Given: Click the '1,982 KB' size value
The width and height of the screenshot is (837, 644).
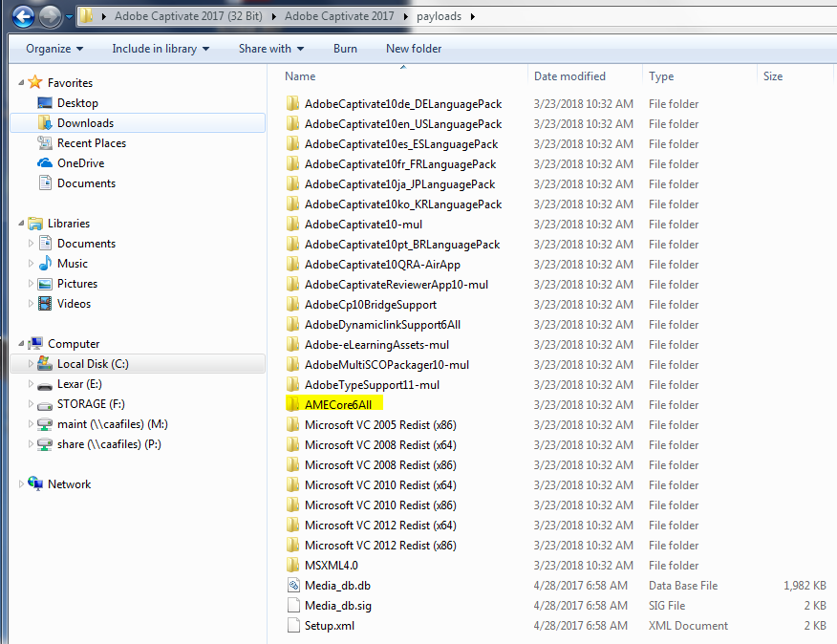Looking at the screenshot, I should click(805, 586).
